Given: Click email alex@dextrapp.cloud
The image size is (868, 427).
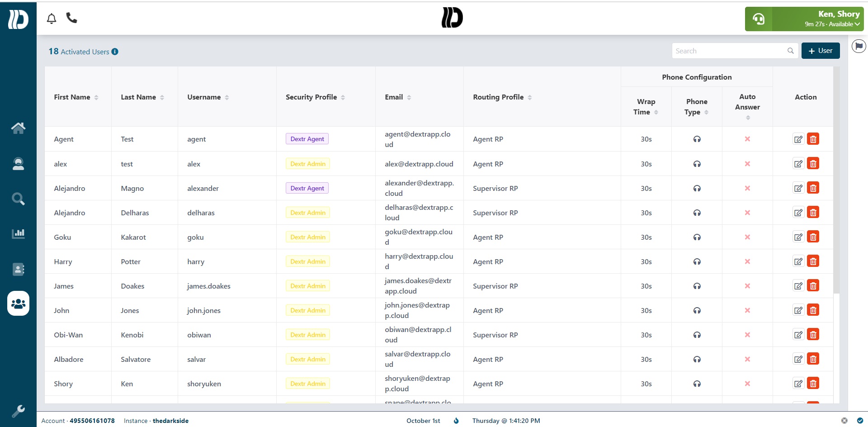Looking at the screenshot, I should click(419, 164).
